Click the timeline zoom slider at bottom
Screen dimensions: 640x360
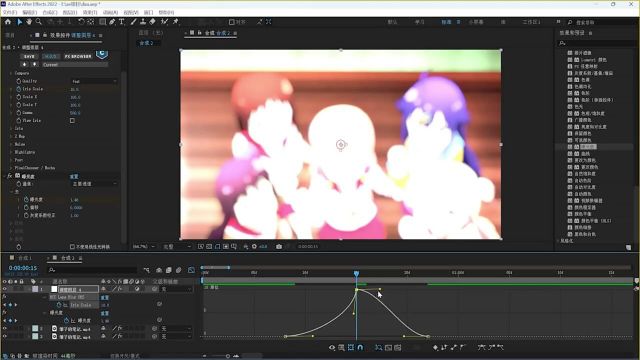(x=228, y=356)
